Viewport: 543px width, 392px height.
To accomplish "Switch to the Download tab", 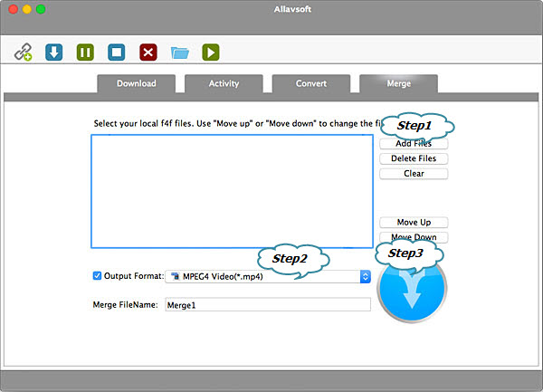I will click(x=137, y=83).
